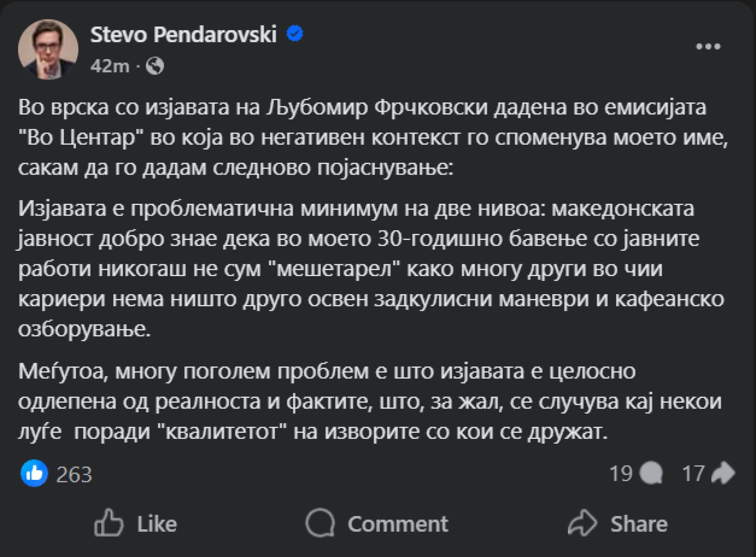Screen dimensions: 756x557
Task: Click the comment bubble icon beside 19
Action: pyautogui.click(x=652, y=473)
